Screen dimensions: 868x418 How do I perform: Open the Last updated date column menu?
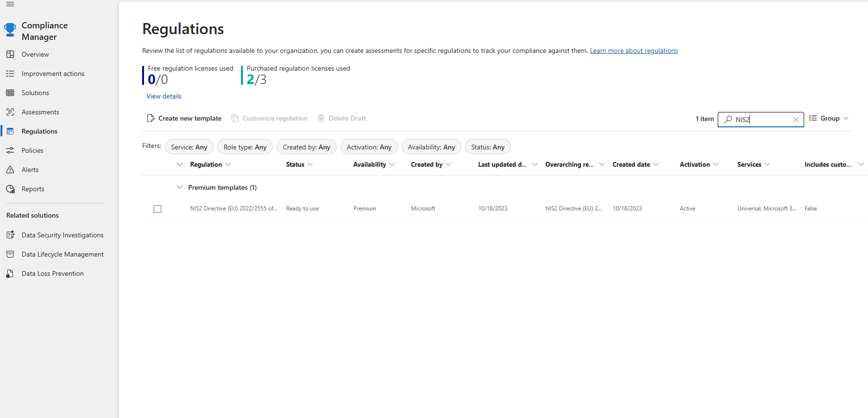click(x=535, y=164)
